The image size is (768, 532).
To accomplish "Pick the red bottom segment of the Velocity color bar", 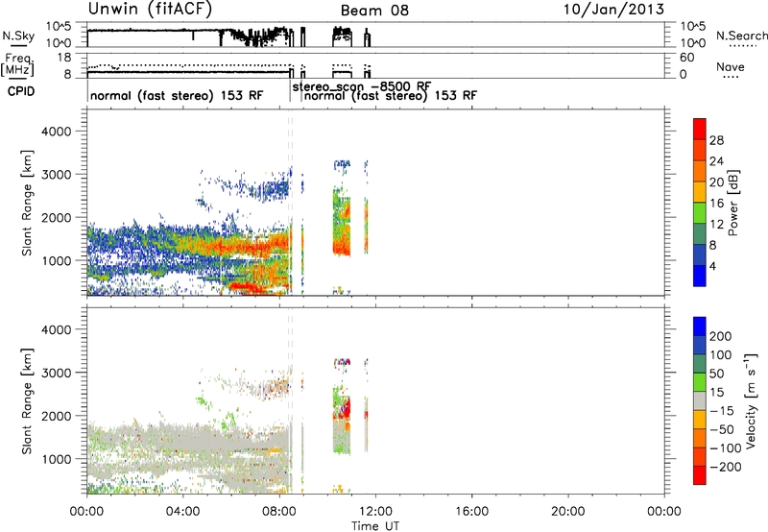I will point(700,475).
